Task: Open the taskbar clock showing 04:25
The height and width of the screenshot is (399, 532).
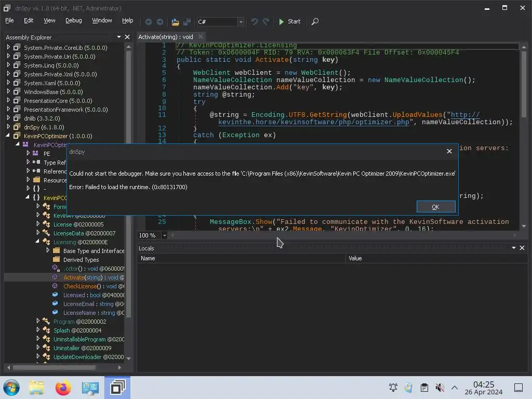Action: pos(484,388)
